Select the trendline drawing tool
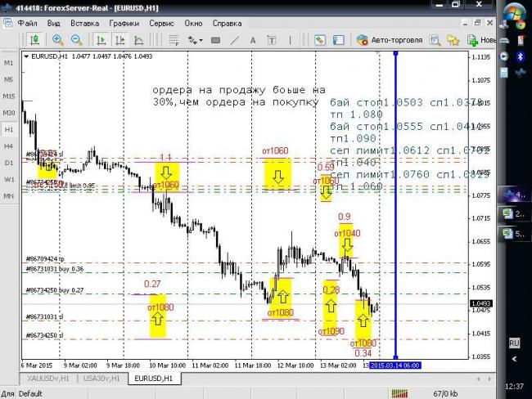 click(x=234, y=40)
